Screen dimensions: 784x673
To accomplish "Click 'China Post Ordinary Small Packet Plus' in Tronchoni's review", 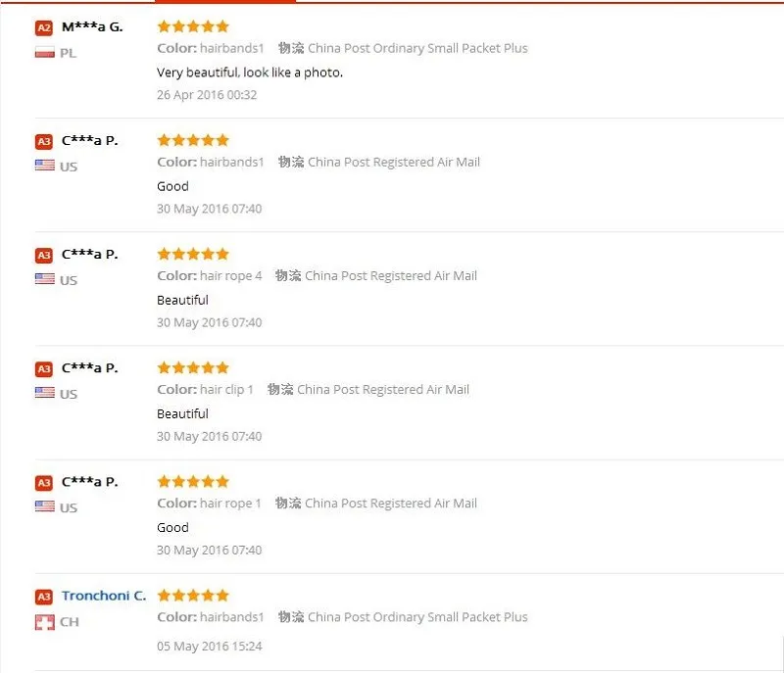I will 417,617.
